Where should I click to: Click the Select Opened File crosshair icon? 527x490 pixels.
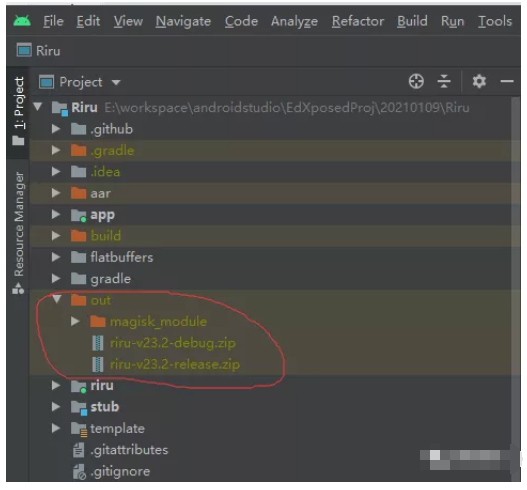point(416,81)
